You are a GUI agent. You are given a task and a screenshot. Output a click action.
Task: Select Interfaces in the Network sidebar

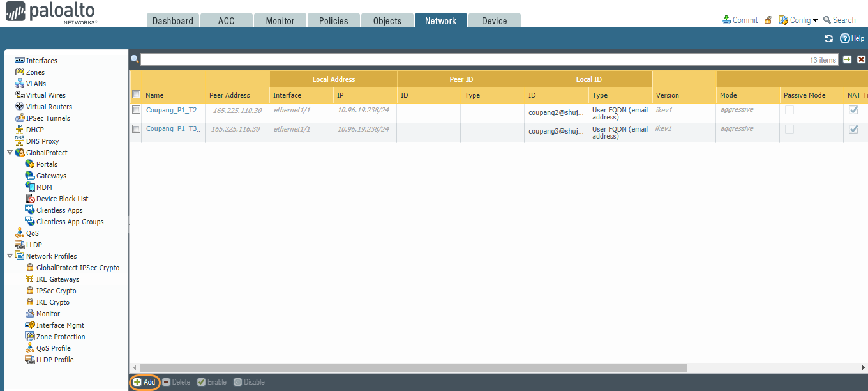41,60
